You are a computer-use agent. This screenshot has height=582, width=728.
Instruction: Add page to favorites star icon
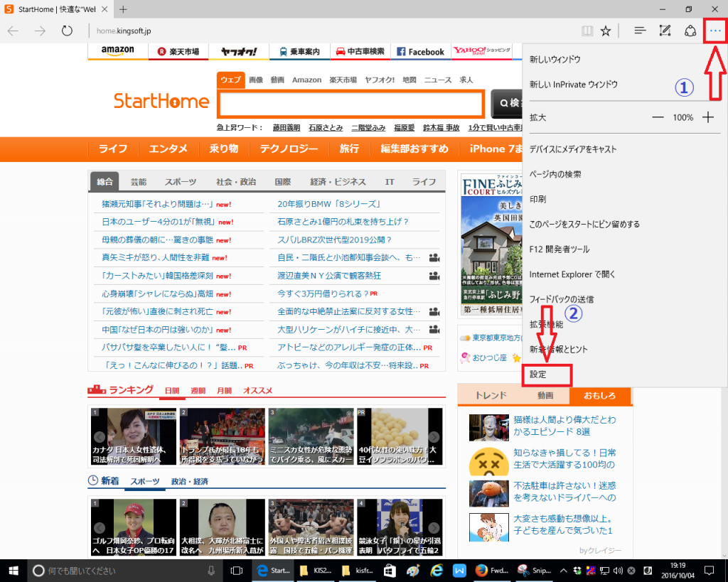click(x=606, y=31)
